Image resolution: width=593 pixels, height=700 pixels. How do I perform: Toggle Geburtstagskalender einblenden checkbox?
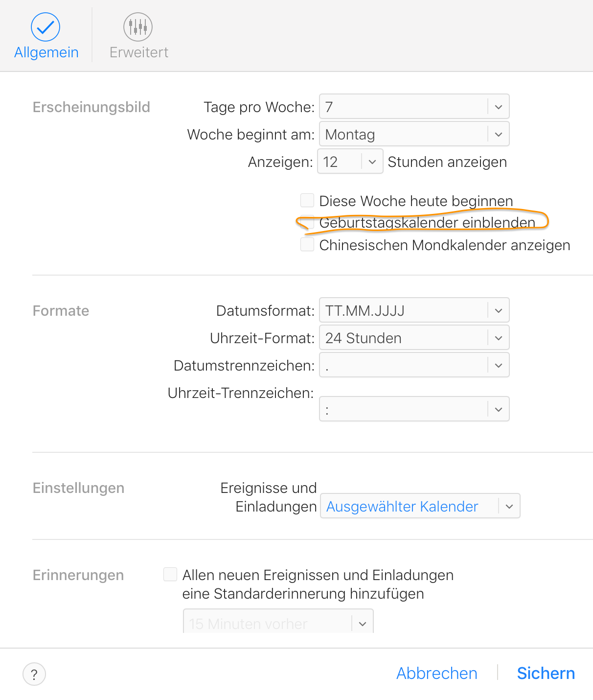tap(307, 222)
